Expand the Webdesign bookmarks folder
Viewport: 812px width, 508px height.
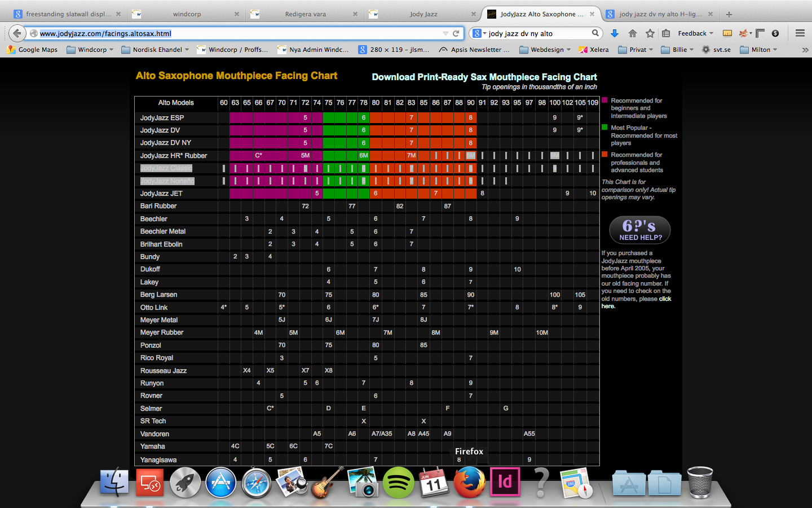[x=545, y=50]
